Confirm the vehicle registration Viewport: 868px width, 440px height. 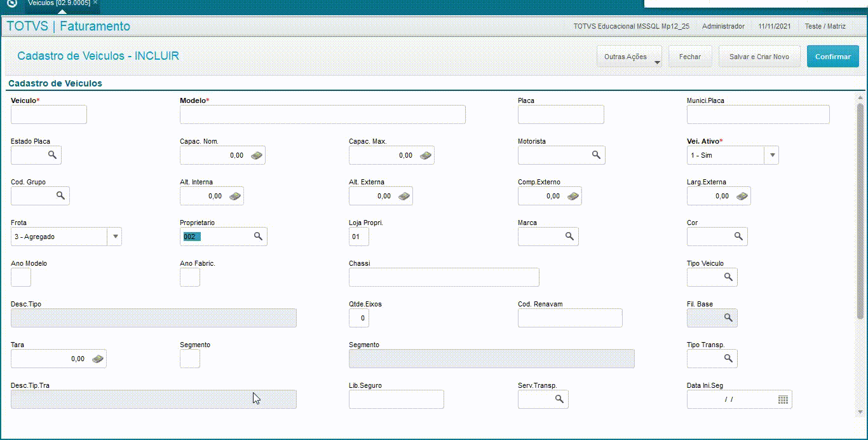click(833, 57)
